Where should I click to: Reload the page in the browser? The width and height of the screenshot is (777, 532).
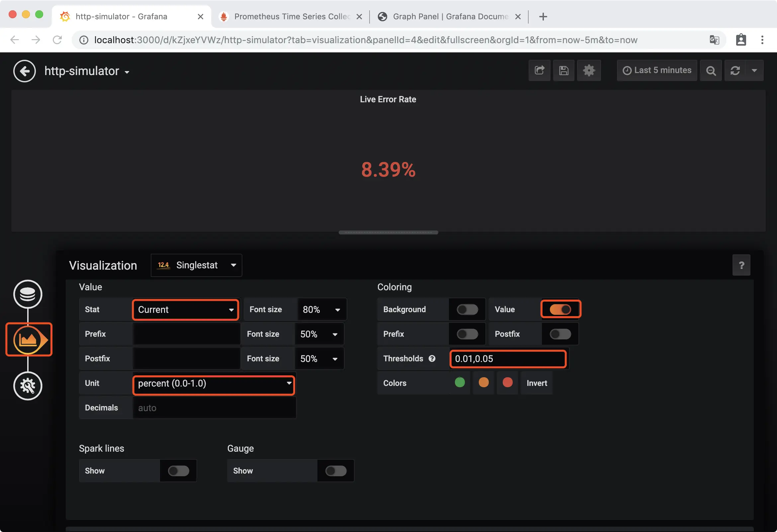click(57, 40)
